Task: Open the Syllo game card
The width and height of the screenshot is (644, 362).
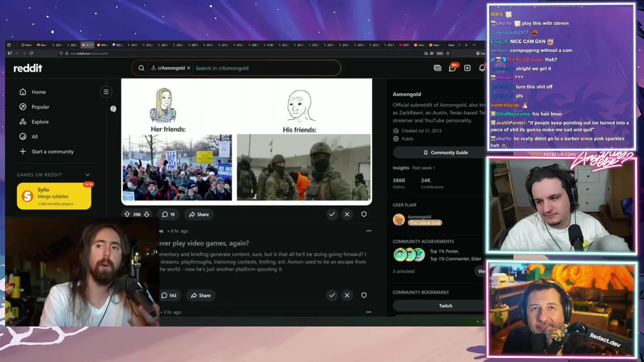Action: point(54,196)
